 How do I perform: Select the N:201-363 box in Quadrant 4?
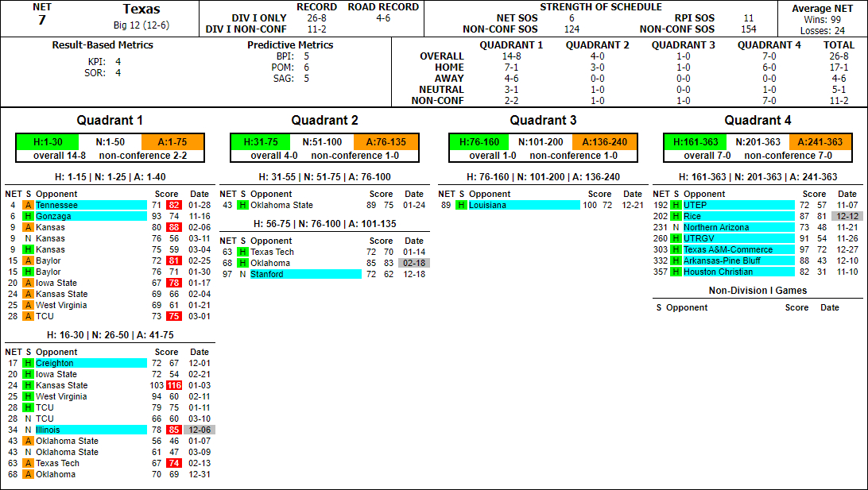(x=758, y=142)
